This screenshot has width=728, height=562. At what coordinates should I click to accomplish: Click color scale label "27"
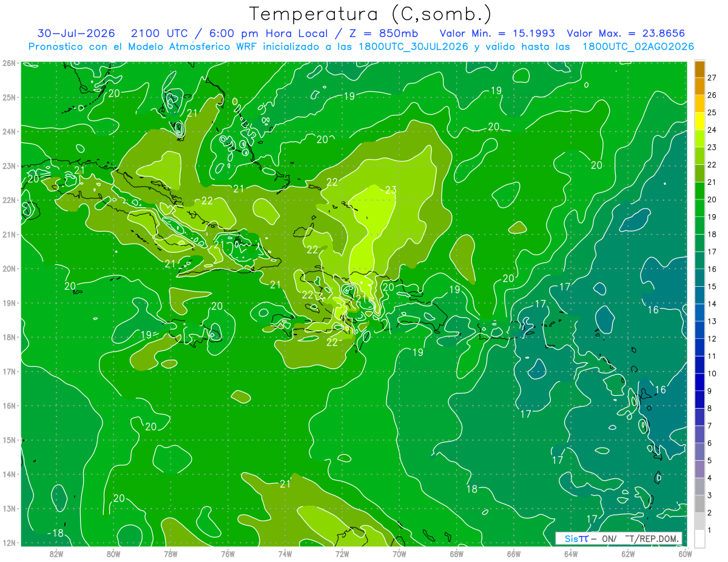coord(712,78)
